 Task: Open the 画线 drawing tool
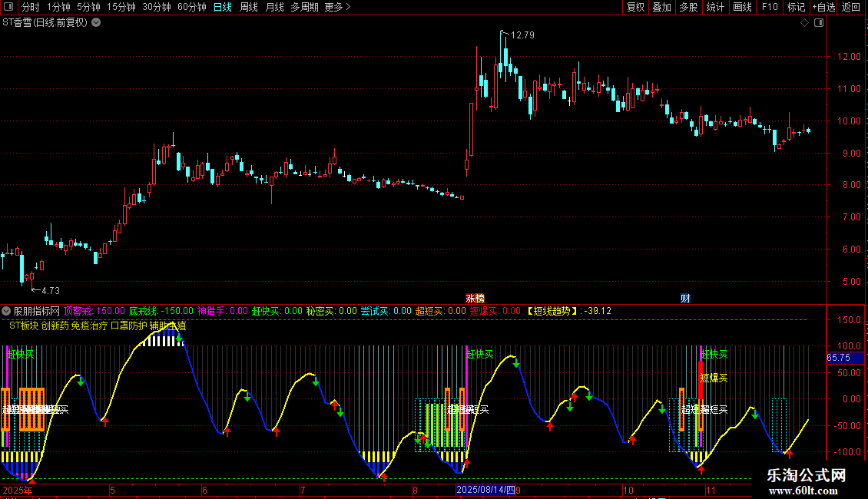tap(743, 8)
